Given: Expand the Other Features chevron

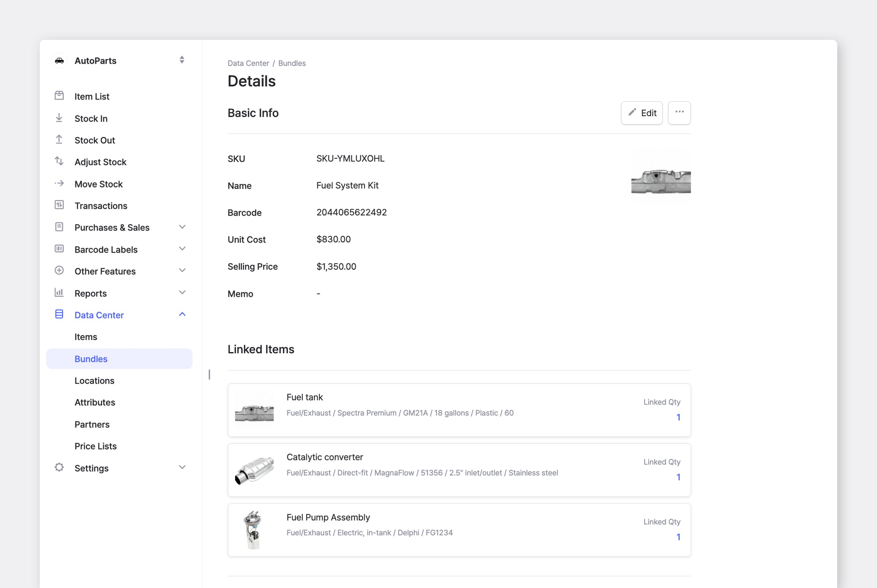Looking at the screenshot, I should (x=182, y=271).
